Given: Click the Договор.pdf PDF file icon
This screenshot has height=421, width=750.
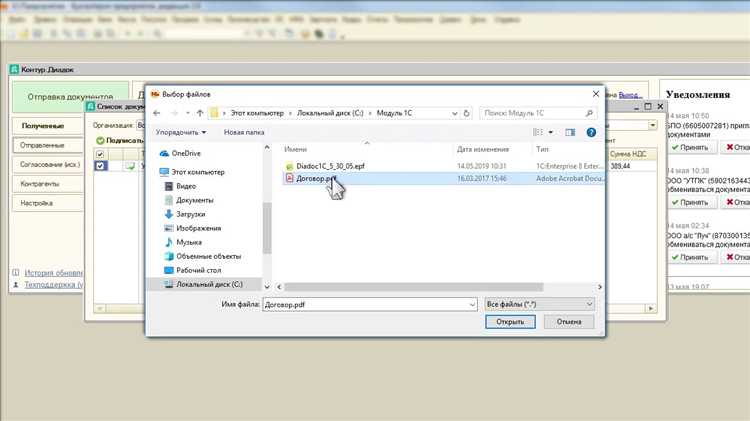Looking at the screenshot, I should [x=289, y=178].
